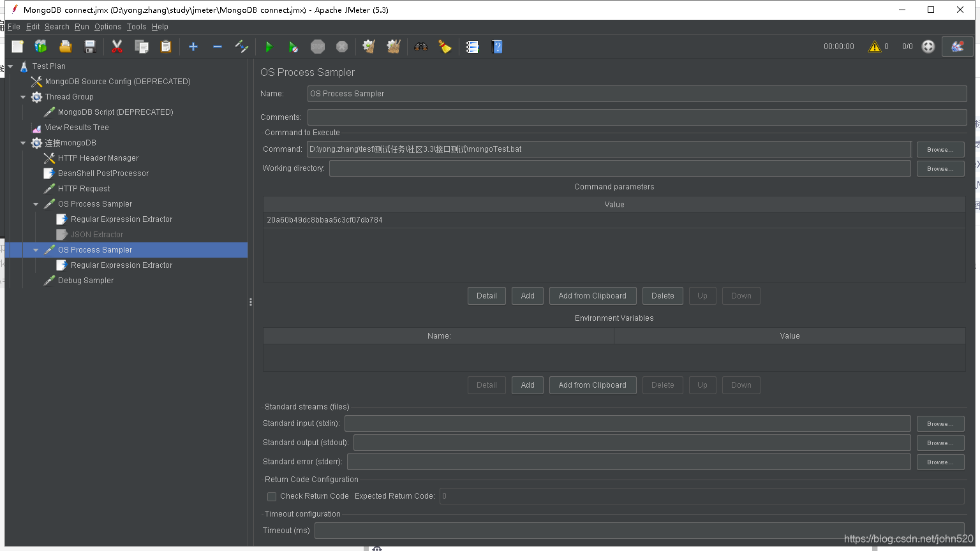Click the far-right toolbar icon button
The width and height of the screenshot is (980, 551).
pos(957,47)
